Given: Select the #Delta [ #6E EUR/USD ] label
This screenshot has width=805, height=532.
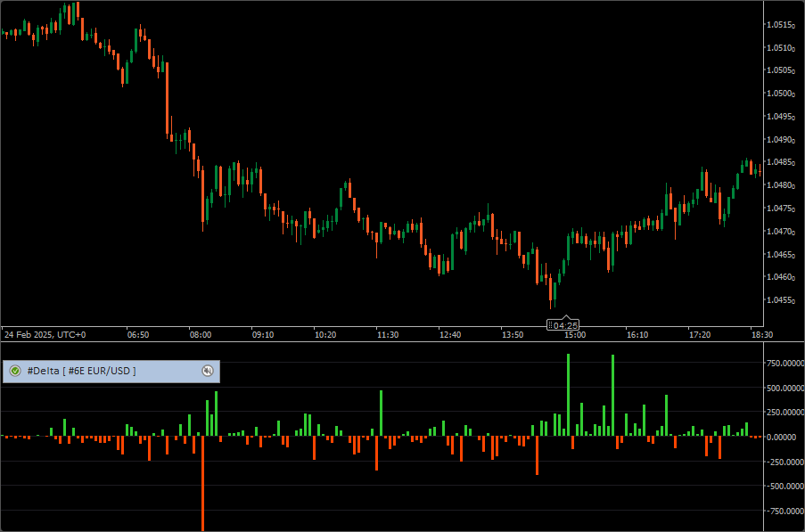Looking at the screenshot, I should click(x=81, y=371).
